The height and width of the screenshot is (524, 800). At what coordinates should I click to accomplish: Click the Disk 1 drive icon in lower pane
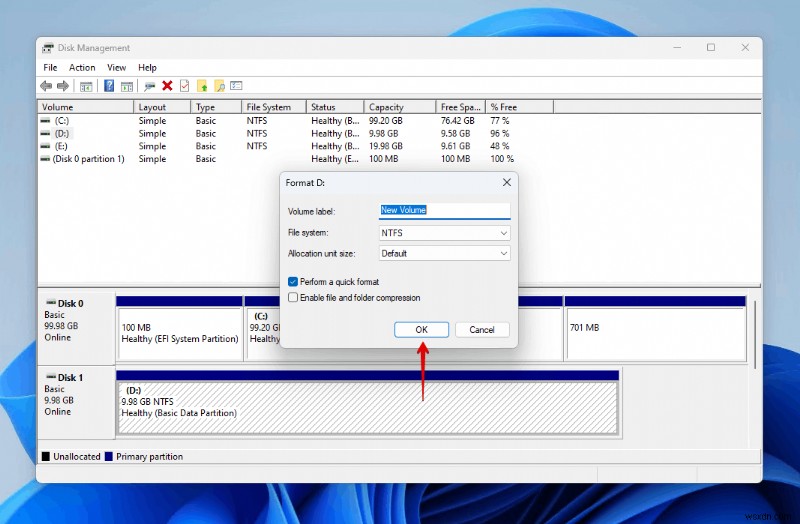click(51, 377)
